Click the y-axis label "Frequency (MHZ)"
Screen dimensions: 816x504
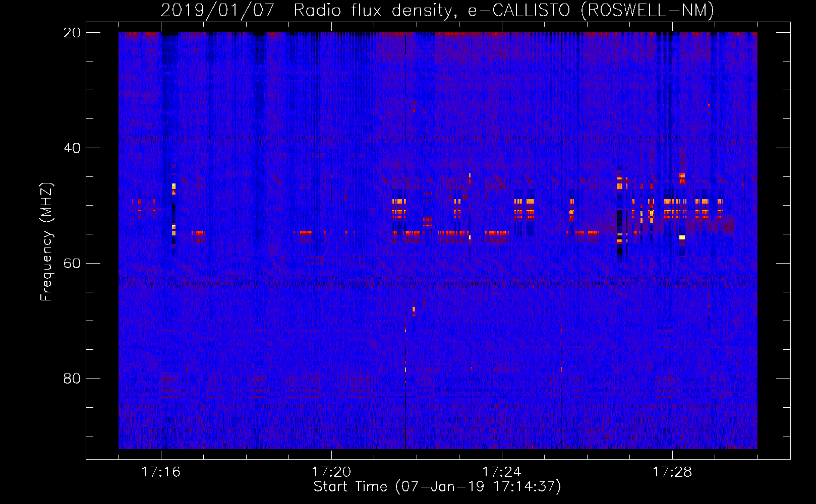[46, 242]
